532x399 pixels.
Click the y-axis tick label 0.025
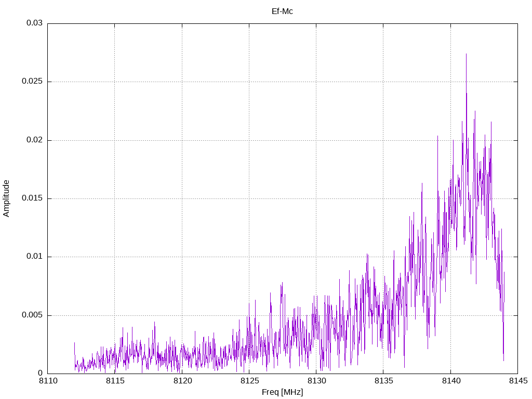(33, 82)
